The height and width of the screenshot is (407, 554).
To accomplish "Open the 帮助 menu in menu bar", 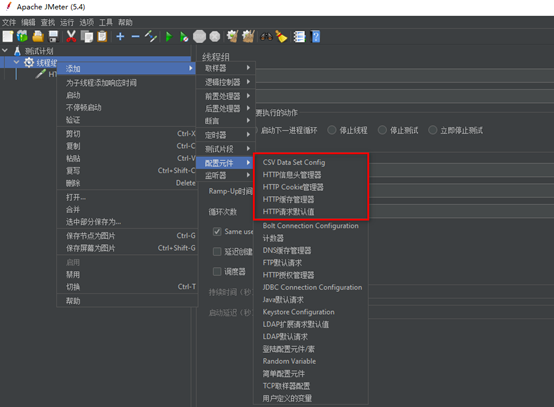I will pos(125,22).
